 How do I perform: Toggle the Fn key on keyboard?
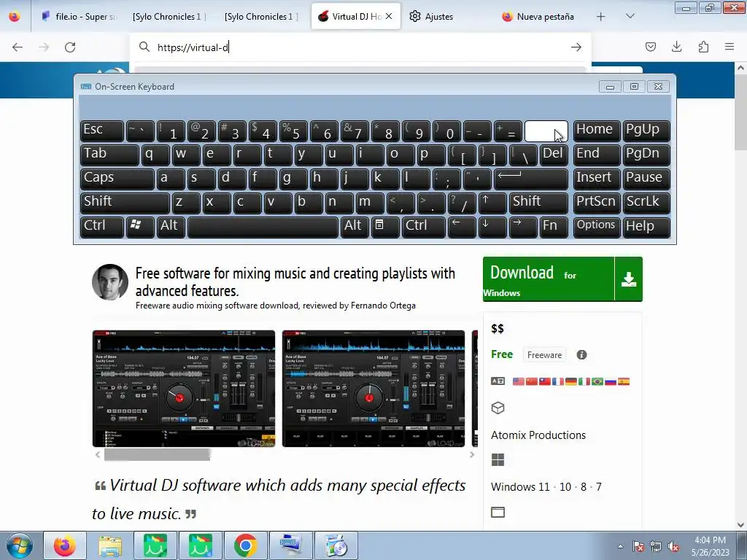click(x=554, y=226)
